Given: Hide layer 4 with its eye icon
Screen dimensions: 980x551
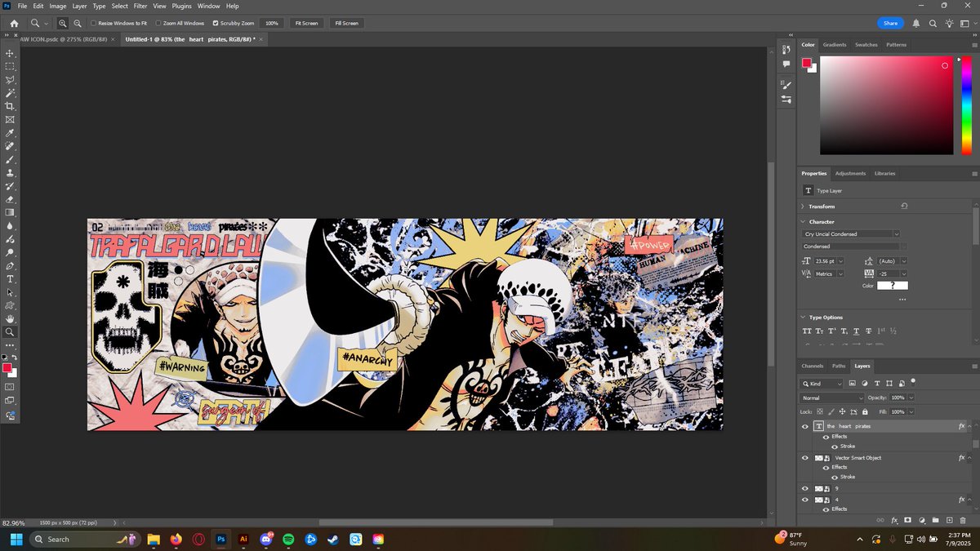Looking at the screenshot, I should click(x=805, y=499).
